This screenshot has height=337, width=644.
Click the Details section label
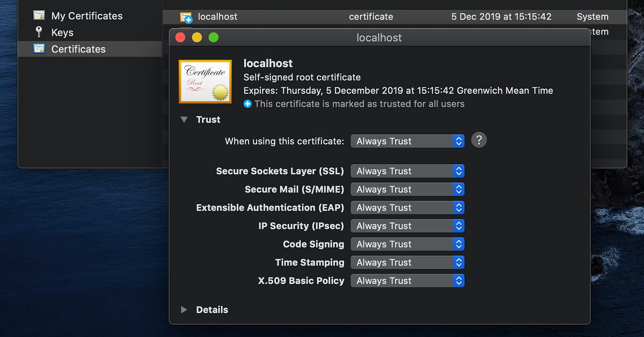(212, 310)
